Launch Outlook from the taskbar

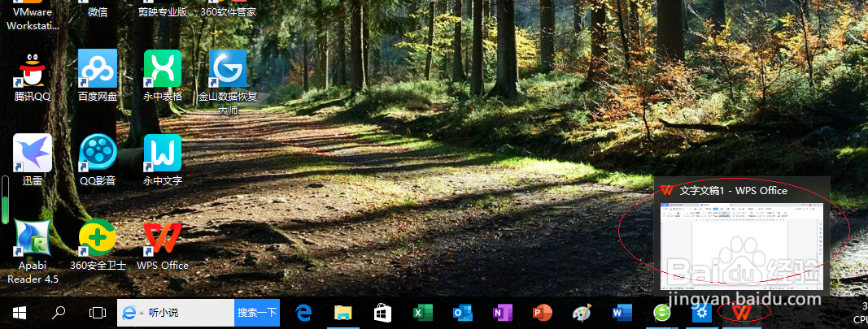coord(462,313)
